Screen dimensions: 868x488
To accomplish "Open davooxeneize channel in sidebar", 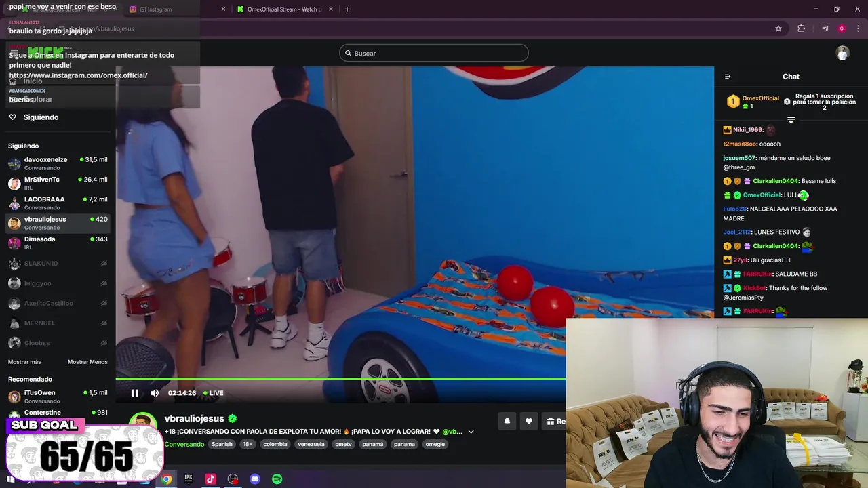I will 58,163.
